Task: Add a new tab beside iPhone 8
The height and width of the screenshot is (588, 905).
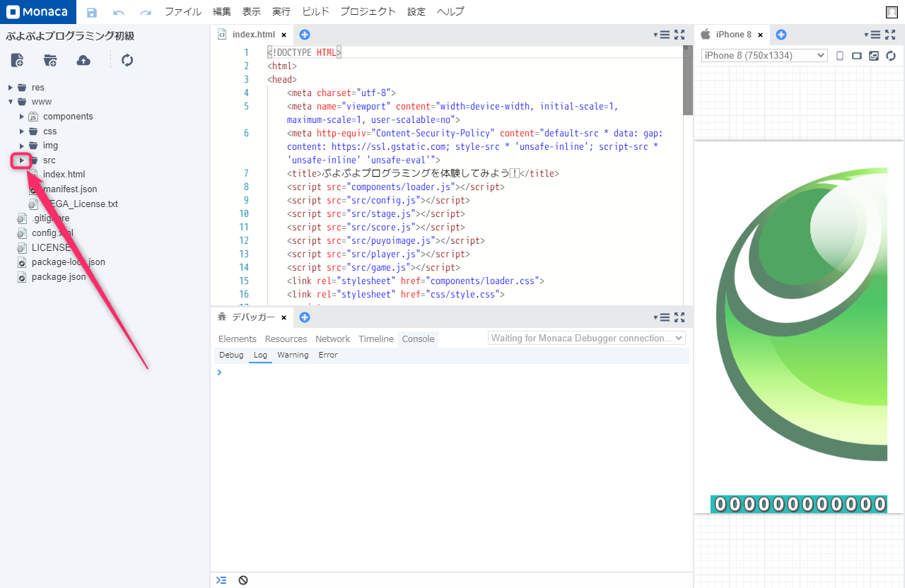Action: pos(781,35)
